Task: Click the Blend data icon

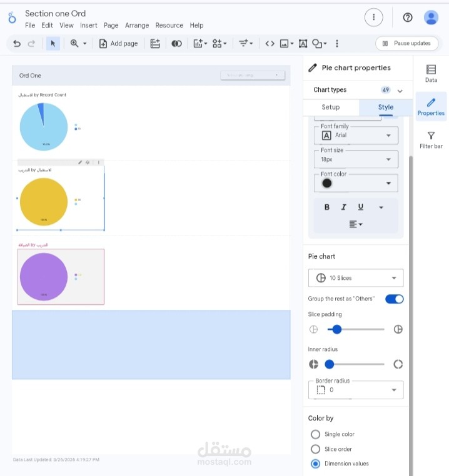Action: pyautogui.click(x=176, y=44)
